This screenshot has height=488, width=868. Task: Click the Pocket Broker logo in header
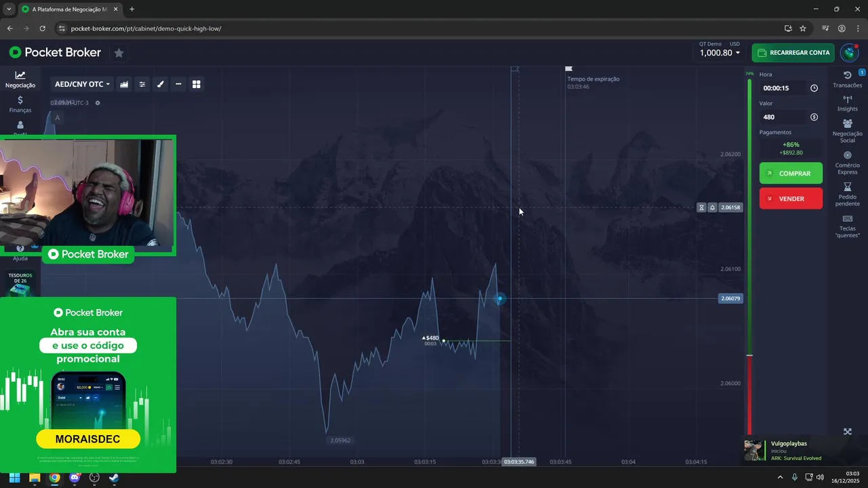click(55, 52)
